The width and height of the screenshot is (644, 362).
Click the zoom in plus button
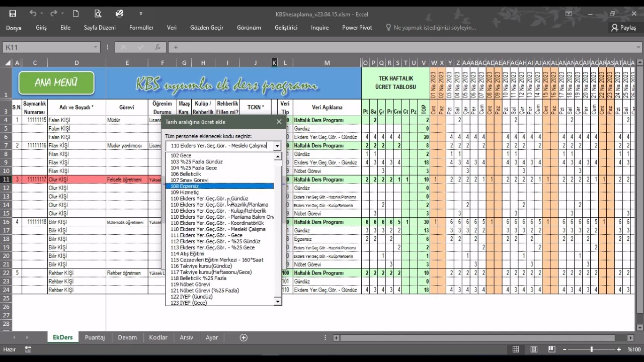point(619,349)
